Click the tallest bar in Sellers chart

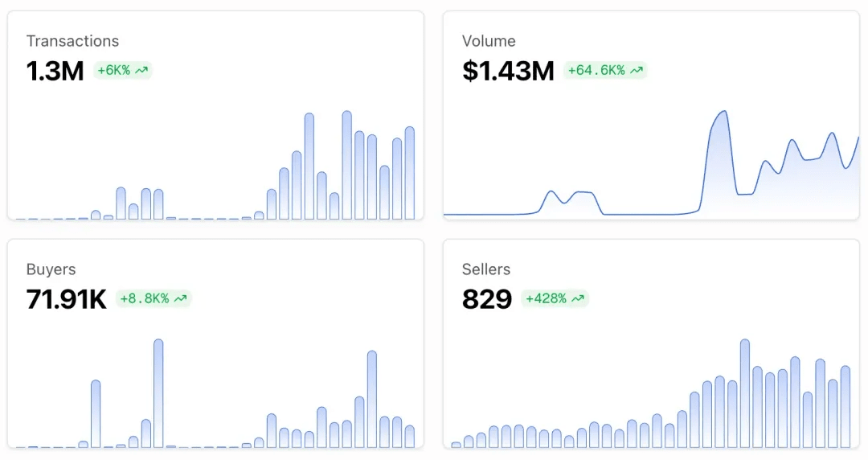pos(744,393)
